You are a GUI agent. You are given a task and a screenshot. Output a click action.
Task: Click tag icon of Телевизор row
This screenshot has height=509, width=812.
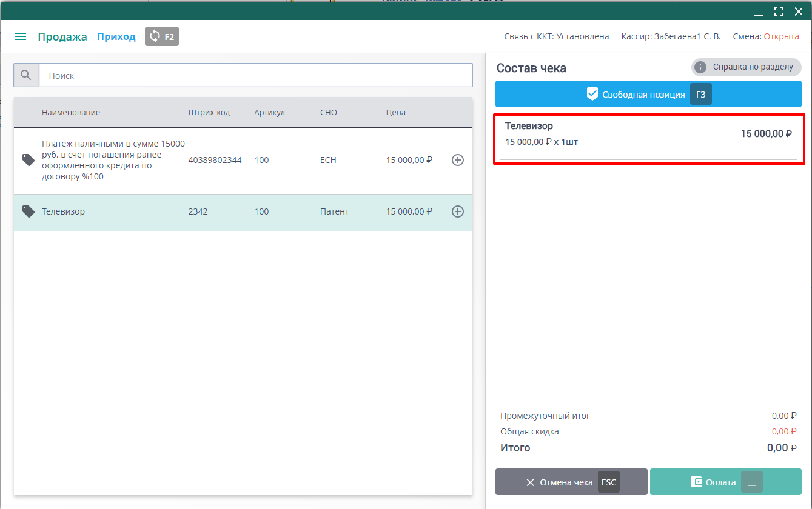click(29, 211)
